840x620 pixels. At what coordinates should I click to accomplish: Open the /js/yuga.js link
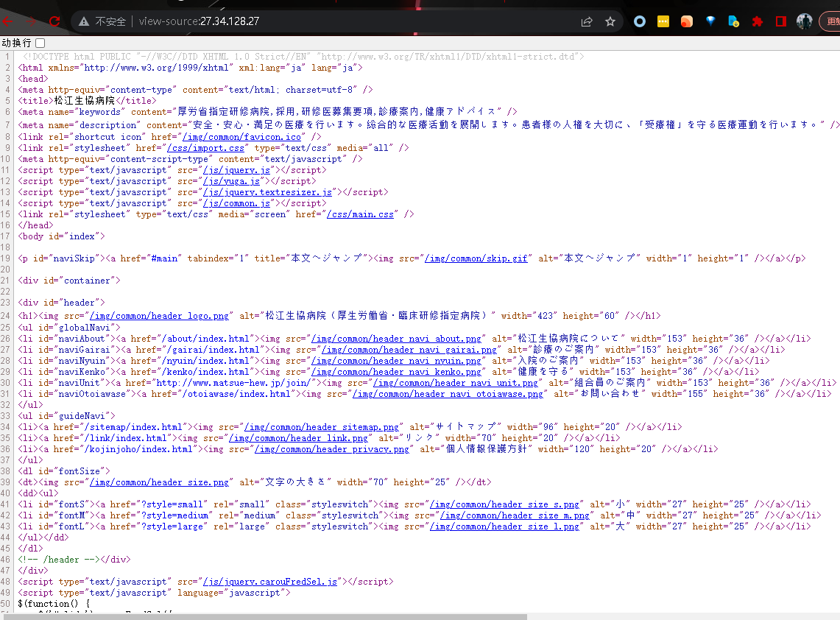[231, 181]
